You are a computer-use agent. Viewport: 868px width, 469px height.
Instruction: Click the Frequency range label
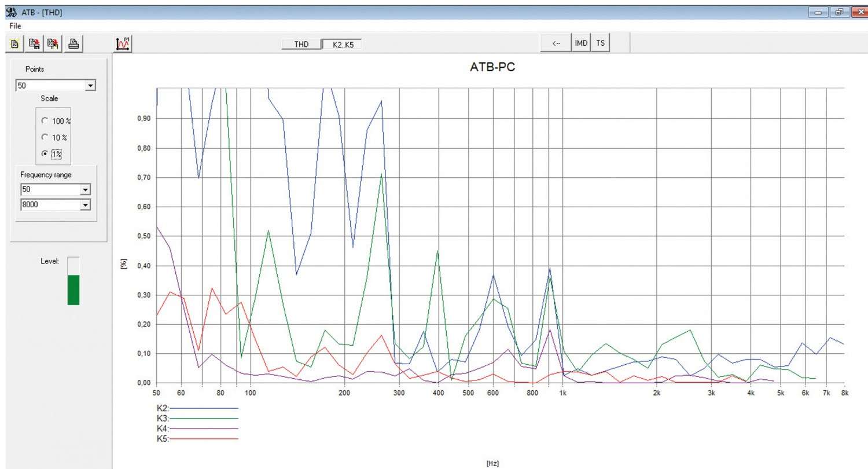pos(46,175)
